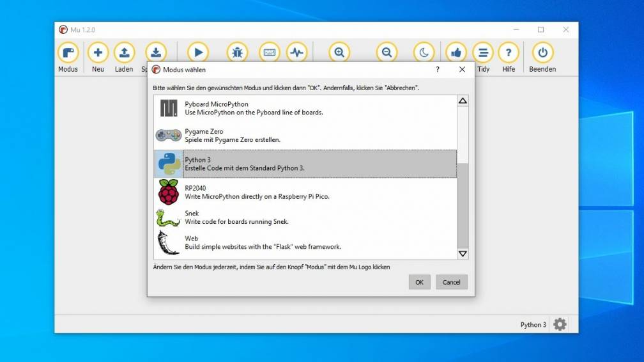Open Hilfe help from toolbar
The height and width of the screenshot is (362, 644).
(x=509, y=53)
